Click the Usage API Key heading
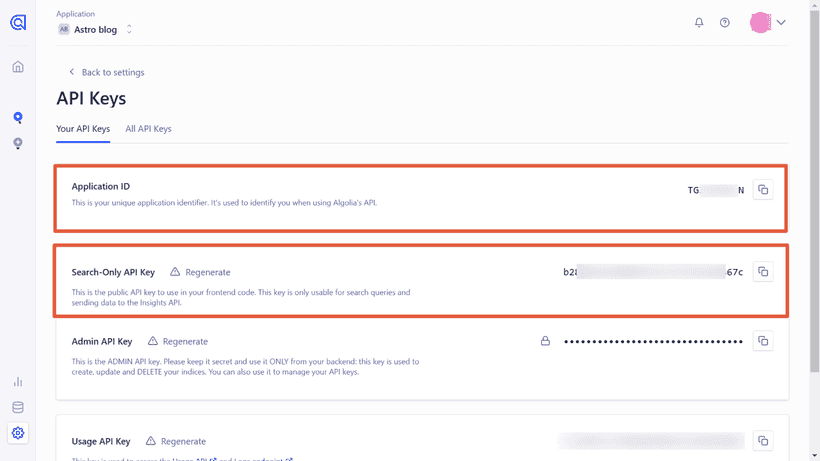Viewport: 820px width, 461px height. 101,441
